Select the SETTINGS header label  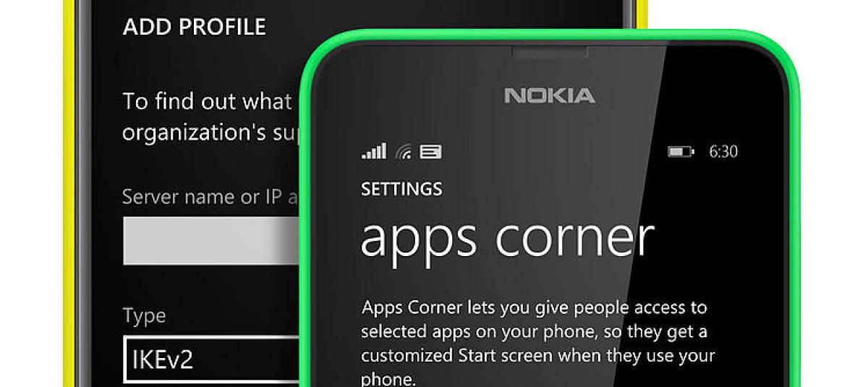point(401,190)
